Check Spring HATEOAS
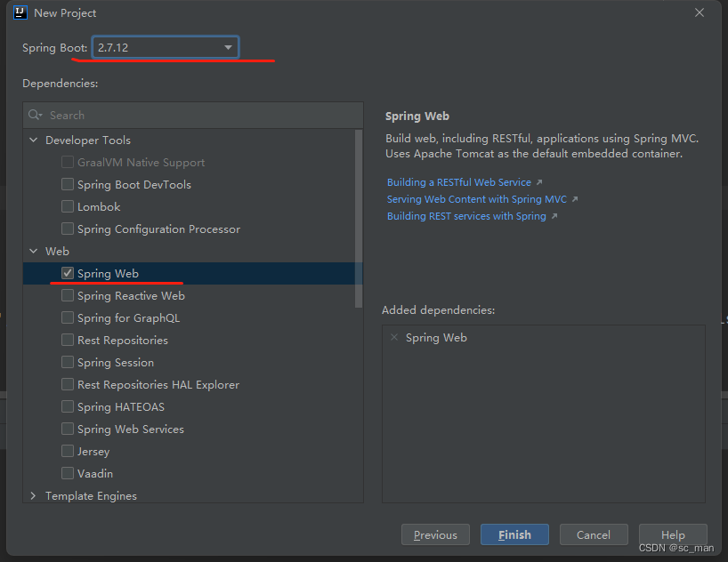728x562 pixels. 68,407
